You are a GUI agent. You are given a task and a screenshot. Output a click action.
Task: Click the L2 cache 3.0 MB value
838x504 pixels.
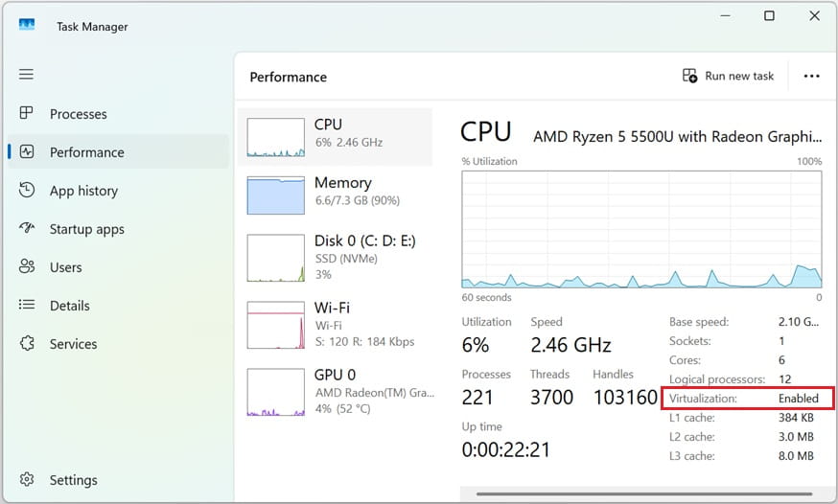(796, 437)
